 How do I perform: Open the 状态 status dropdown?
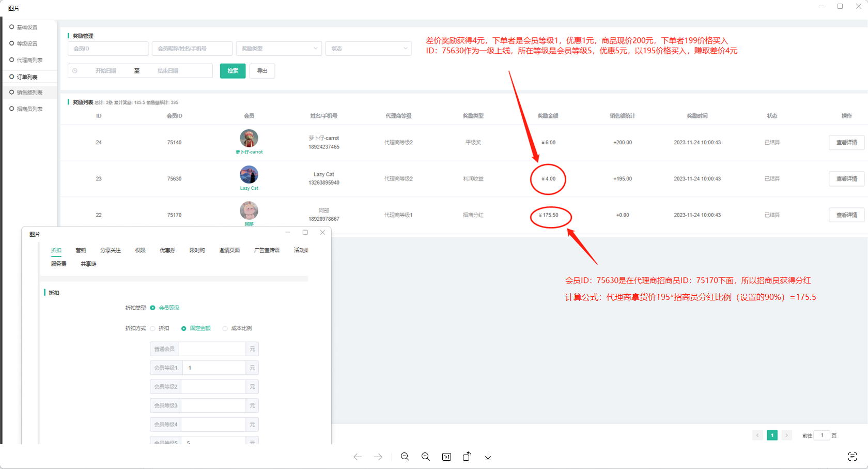[368, 49]
